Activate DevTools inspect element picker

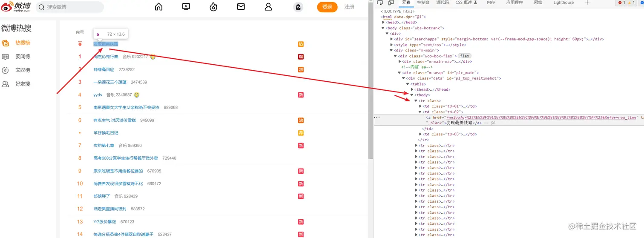tap(380, 3)
